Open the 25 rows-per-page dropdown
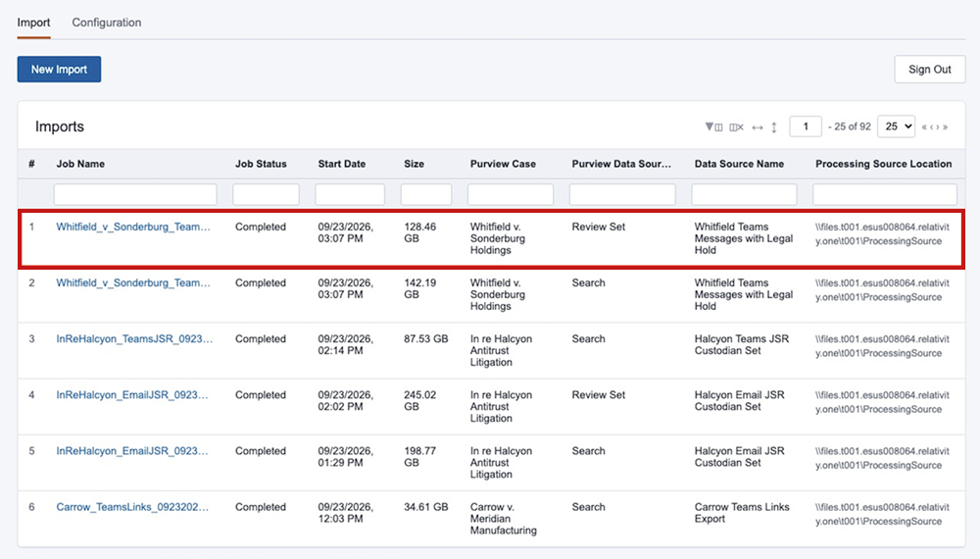Viewport: 980px width, 559px height. pyautogui.click(x=897, y=127)
